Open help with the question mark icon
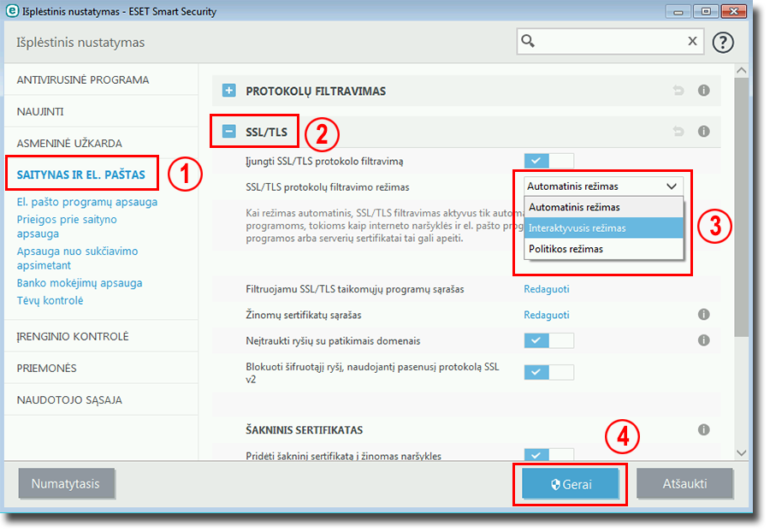The width and height of the screenshot is (770, 532). click(x=723, y=42)
